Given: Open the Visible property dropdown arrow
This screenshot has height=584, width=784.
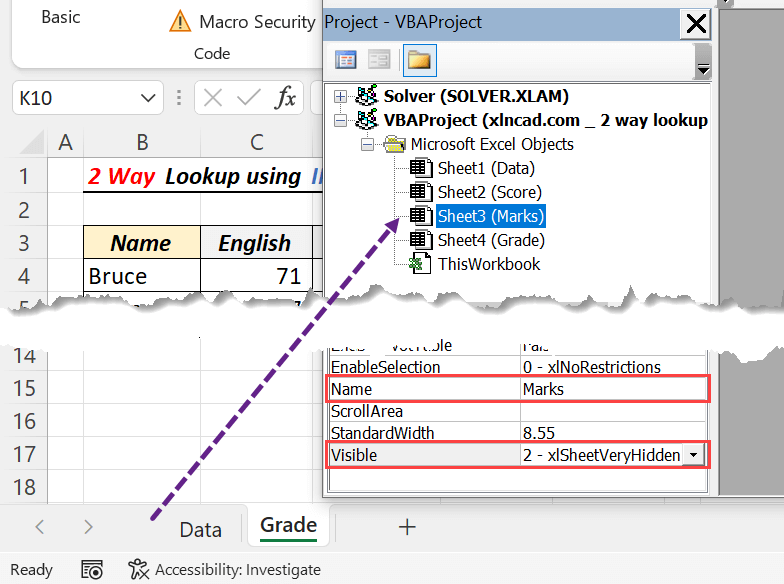Looking at the screenshot, I should coord(694,455).
